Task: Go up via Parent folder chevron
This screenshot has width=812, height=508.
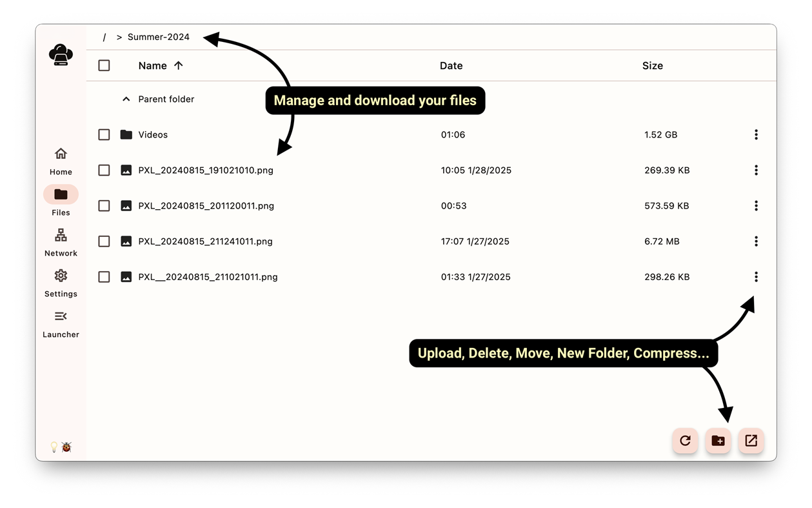Action: tap(126, 99)
